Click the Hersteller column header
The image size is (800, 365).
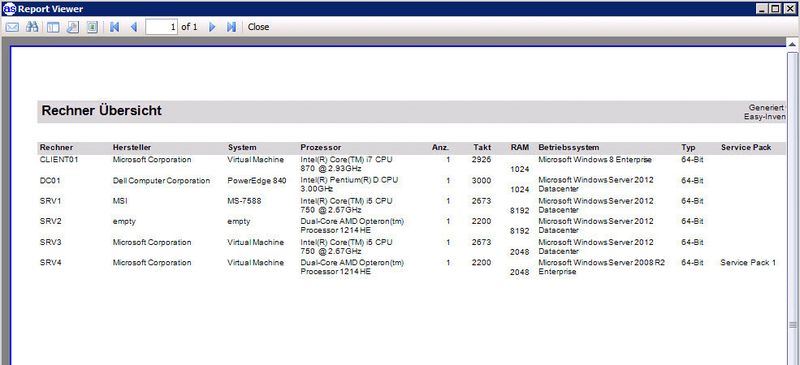click(132, 148)
